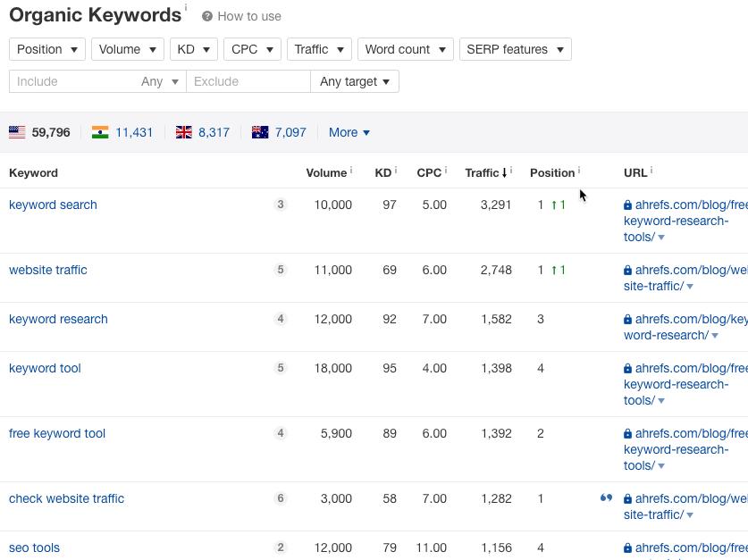This screenshot has height=560, width=748.
Task: Open the KD filter dropdown
Action: 194,49
